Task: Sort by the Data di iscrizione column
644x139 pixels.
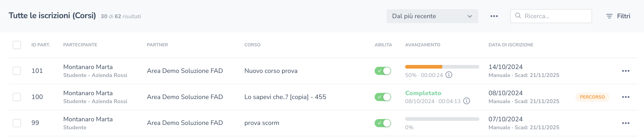Action: click(x=511, y=45)
